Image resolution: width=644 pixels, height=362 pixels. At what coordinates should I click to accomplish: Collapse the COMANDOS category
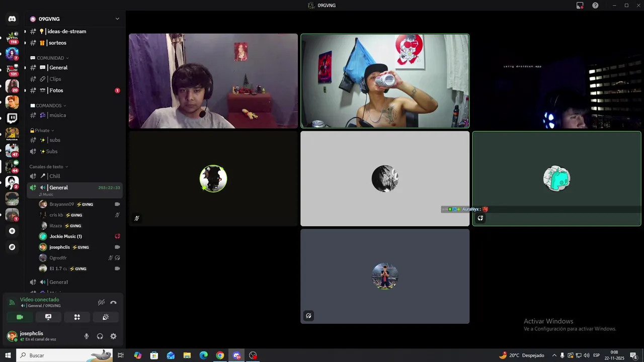(x=49, y=106)
